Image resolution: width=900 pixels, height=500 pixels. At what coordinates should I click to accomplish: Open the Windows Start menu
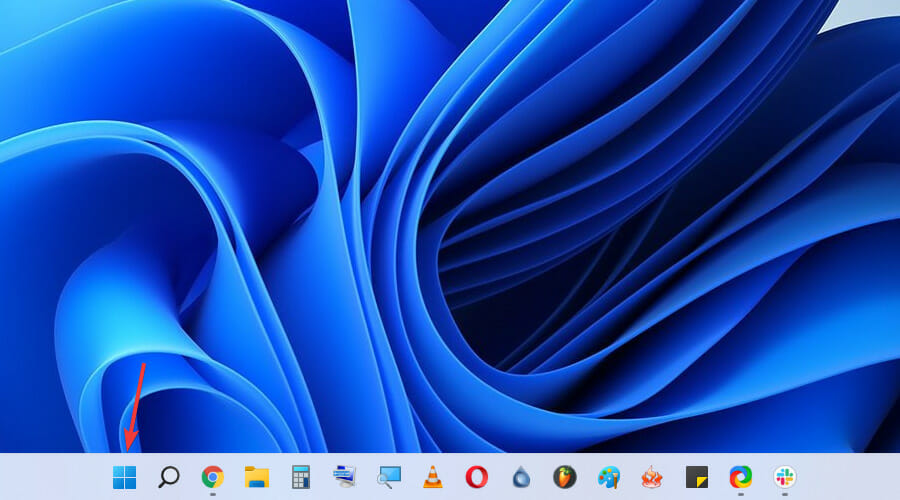(x=124, y=477)
